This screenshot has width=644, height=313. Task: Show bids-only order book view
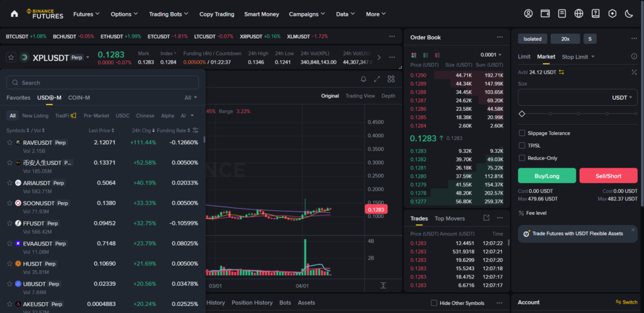tap(426, 55)
